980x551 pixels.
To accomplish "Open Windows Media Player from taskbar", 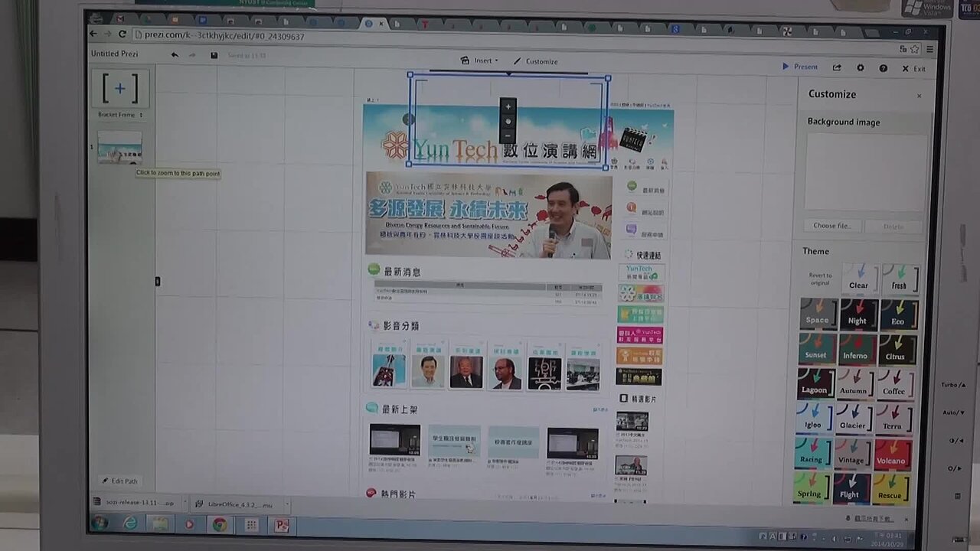I will 189,524.
